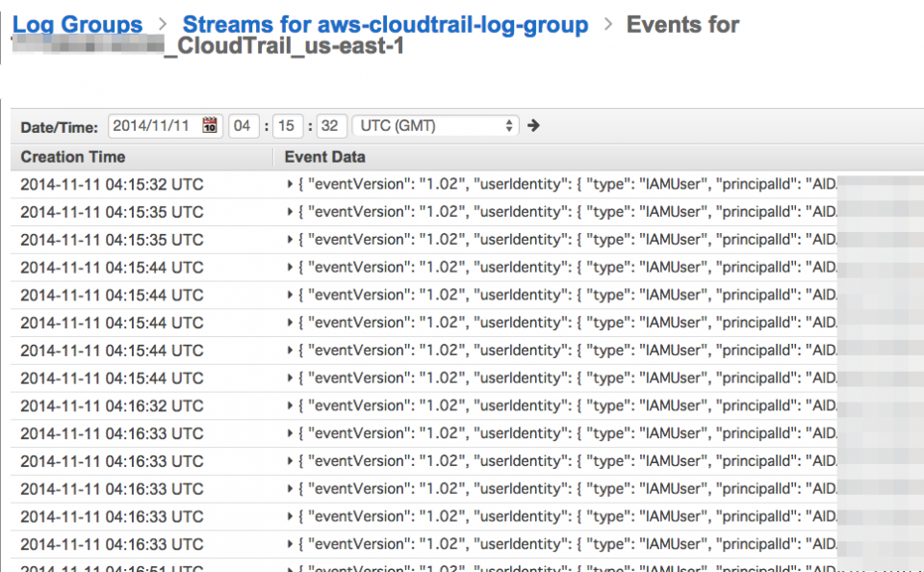Open the Log Groups breadcrumb link

click(77, 24)
